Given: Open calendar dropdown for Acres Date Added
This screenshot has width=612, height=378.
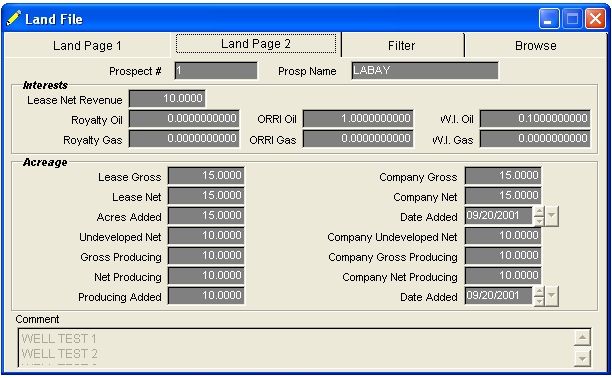Looking at the screenshot, I should point(551,216).
